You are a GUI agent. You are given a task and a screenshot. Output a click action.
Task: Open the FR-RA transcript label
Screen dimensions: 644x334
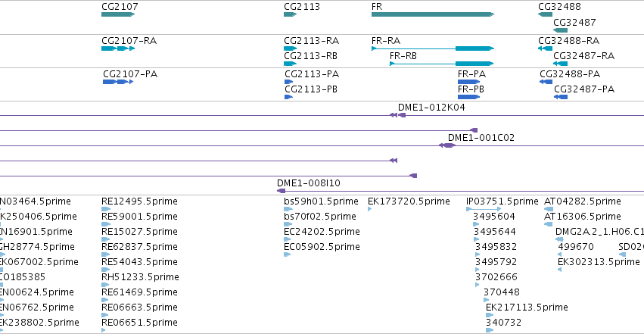click(x=386, y=41)
